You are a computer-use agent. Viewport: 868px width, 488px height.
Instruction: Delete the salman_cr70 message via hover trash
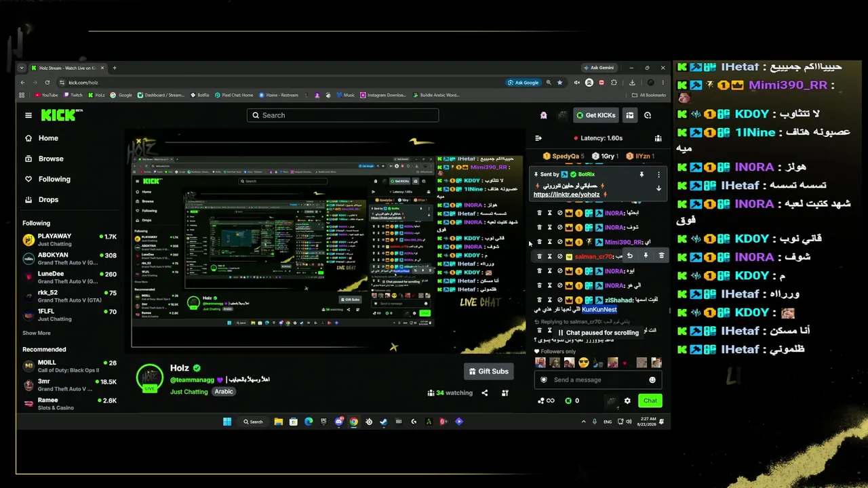[661, 256]
